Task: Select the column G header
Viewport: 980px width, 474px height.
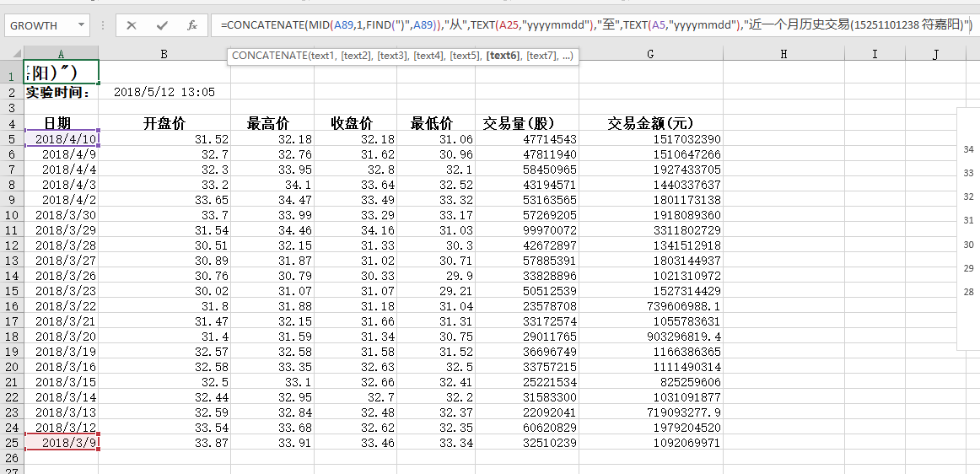Action: [650, 54]
